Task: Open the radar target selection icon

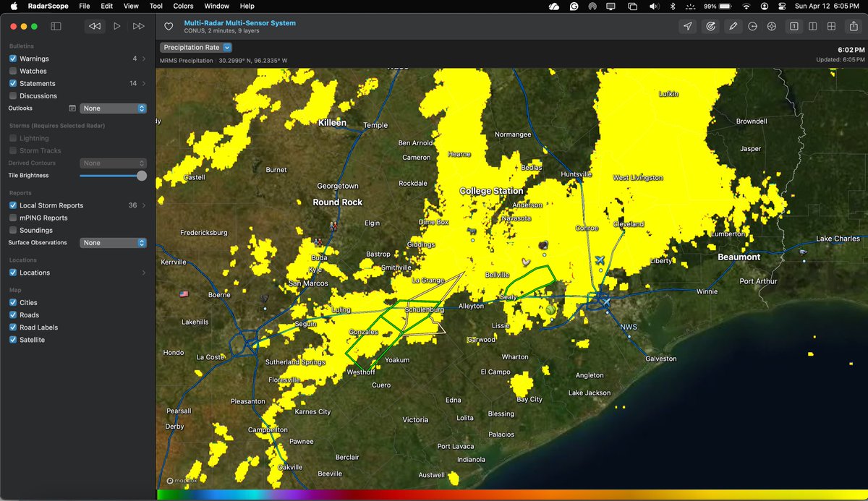Action: pos(710,26)
